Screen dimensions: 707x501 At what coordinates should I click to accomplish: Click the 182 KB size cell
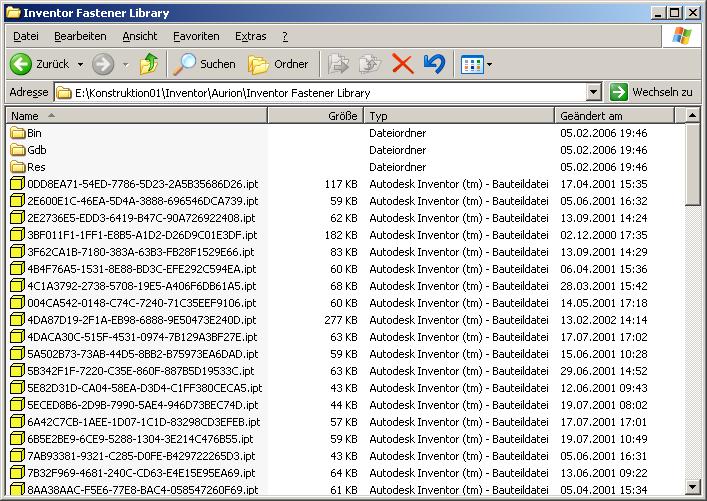tap(341, 235)
